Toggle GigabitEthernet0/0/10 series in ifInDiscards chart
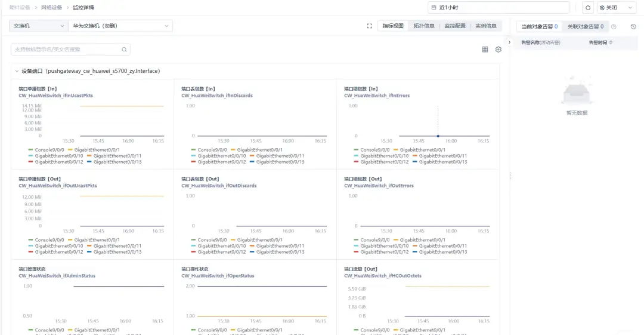 (x=218, y=156)
